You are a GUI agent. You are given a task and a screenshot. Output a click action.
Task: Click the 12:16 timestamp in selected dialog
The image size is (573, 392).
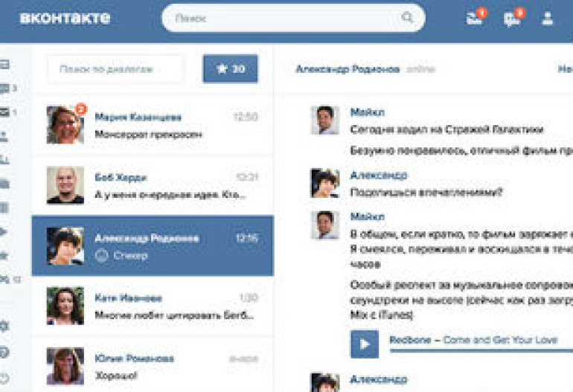coord(246,238)
